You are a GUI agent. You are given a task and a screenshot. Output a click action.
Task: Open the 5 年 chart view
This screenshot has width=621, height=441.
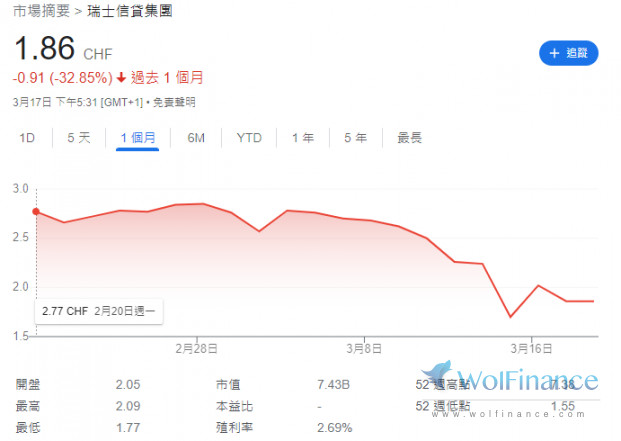pos(355,138)
